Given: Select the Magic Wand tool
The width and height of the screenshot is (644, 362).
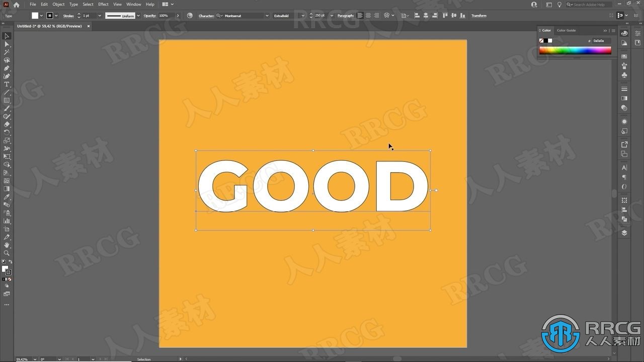Looking at the screenshot, I should coord(7,52).
